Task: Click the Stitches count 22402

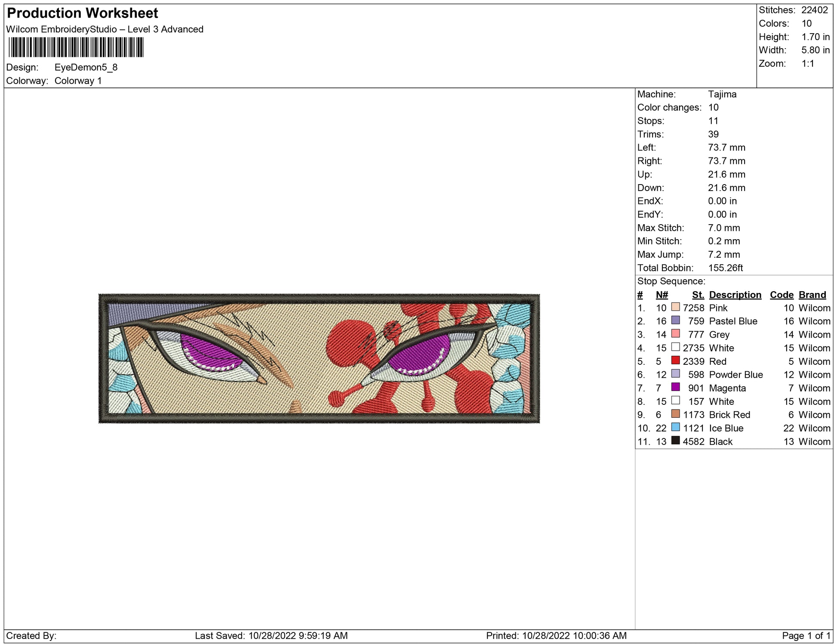Action: (x=814, y=10)
